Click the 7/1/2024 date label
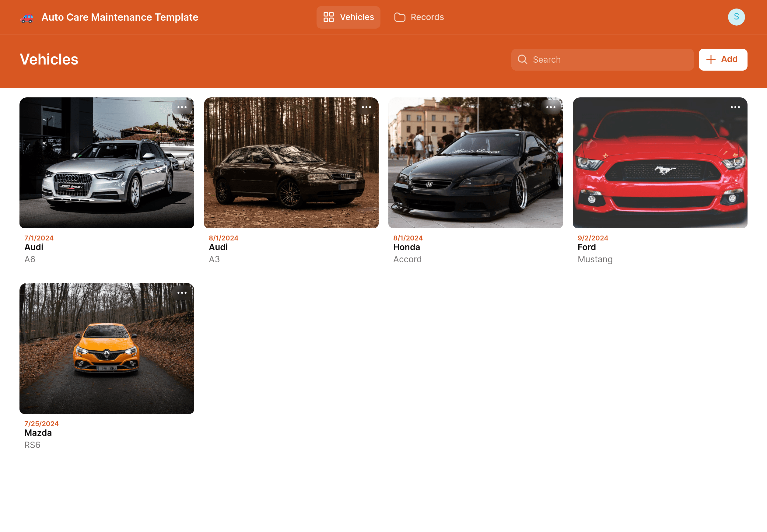 pyautogui.click(x=39, y=238)
